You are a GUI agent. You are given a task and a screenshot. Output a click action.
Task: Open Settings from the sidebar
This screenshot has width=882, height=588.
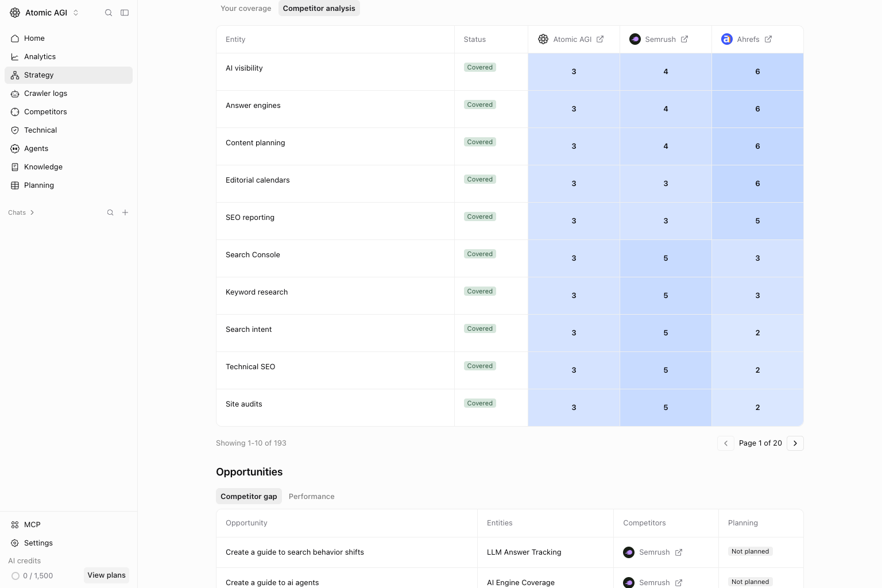coord(68,543)
